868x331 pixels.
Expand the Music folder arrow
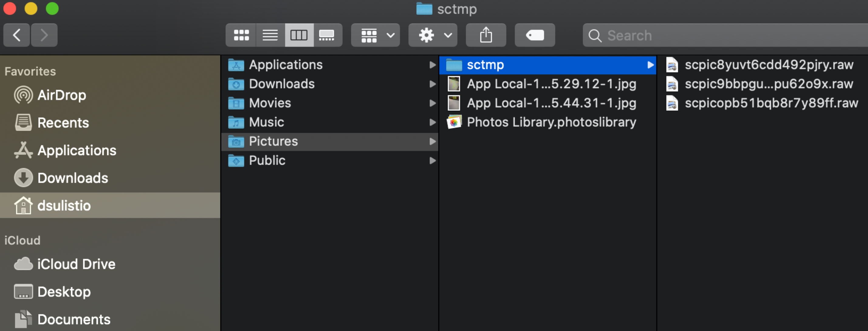pos(432,122)
